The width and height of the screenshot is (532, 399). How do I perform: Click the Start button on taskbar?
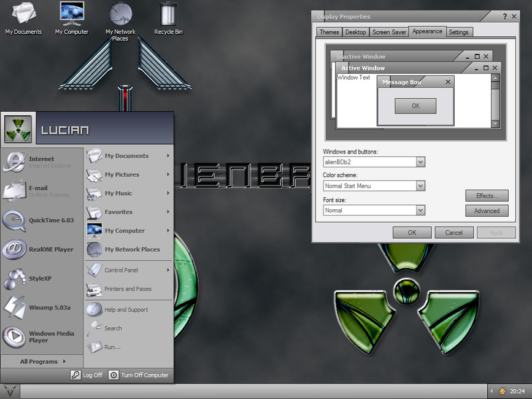tap(9, 391)
